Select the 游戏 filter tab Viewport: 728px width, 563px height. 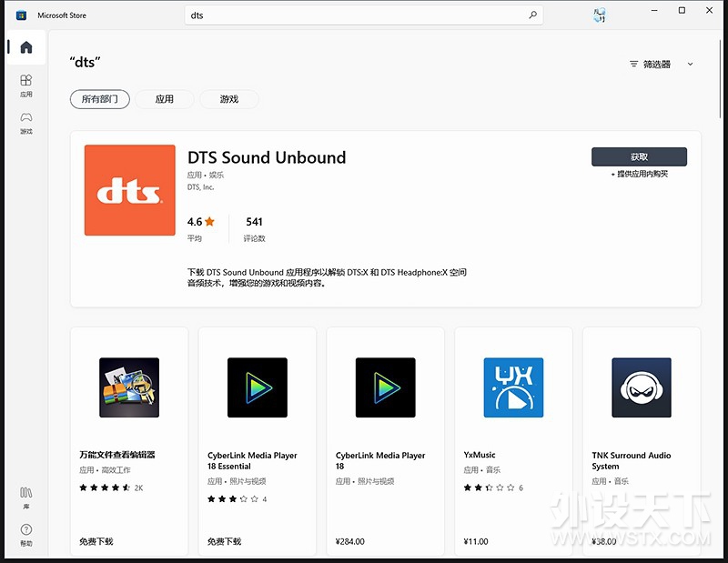(229, 99)
